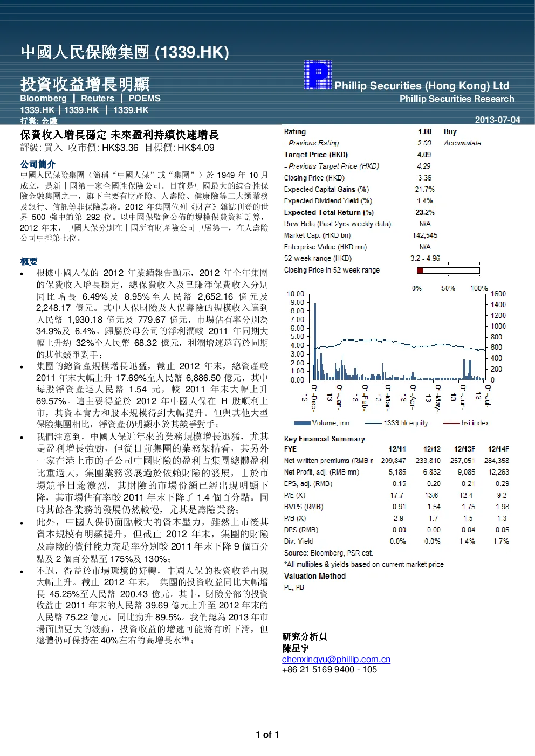The image size is (535, 756).
Task: Click the blue Phillip Securities P logo
Action: (x=318, y=75)
